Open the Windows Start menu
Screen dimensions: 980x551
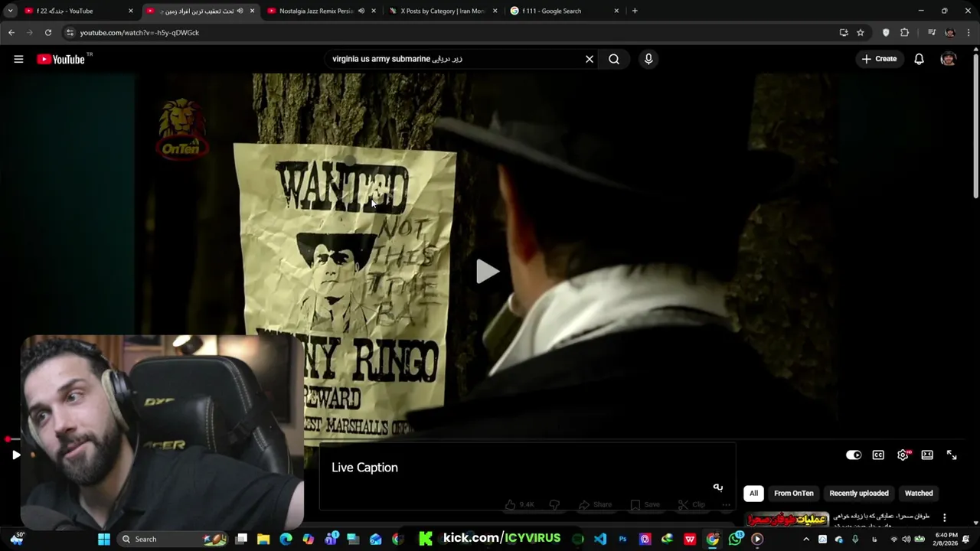[104, 539]
